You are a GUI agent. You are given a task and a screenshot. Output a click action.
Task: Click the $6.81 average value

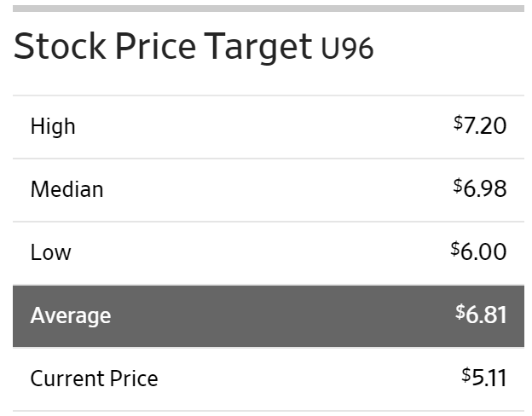(481, 315)
